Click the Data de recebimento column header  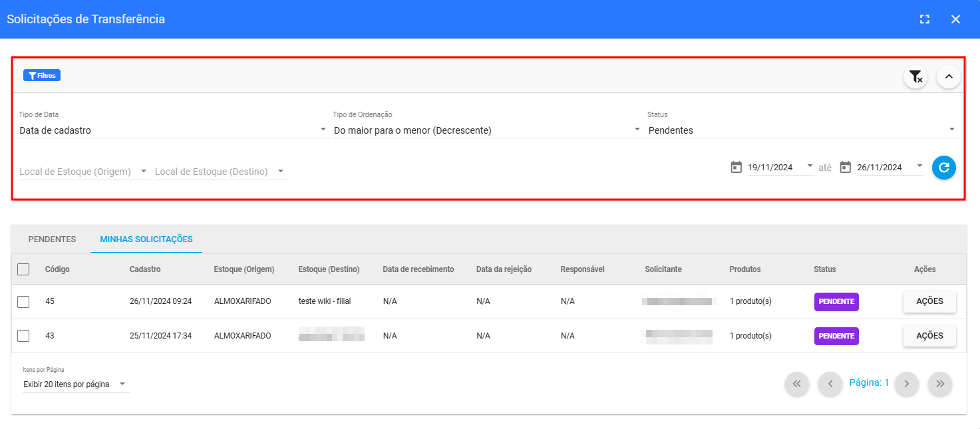point(418,269)
